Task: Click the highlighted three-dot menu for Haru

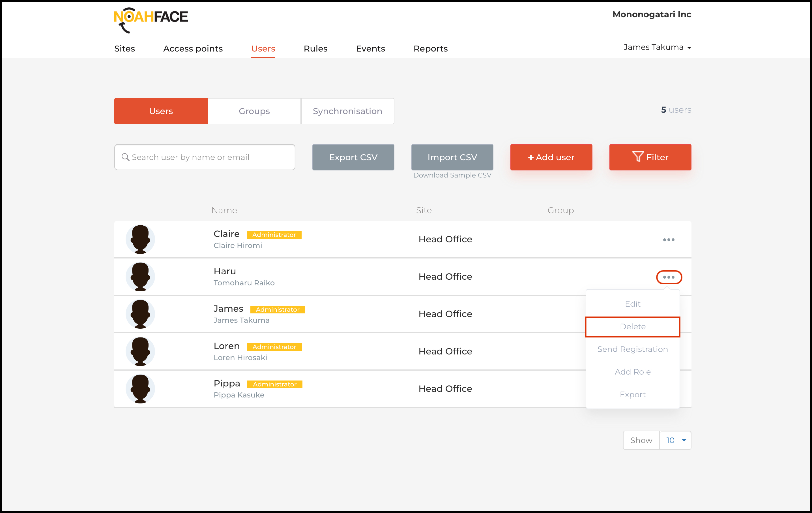Action: tap(669, 277)
